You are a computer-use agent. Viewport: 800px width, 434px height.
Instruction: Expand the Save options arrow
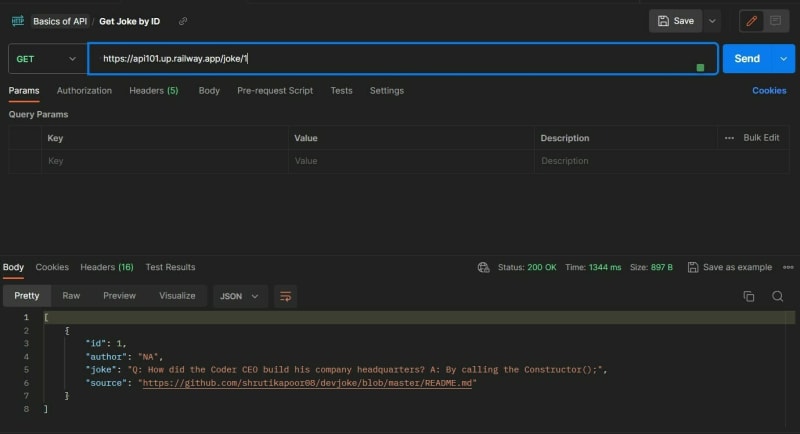pos(712,21)
